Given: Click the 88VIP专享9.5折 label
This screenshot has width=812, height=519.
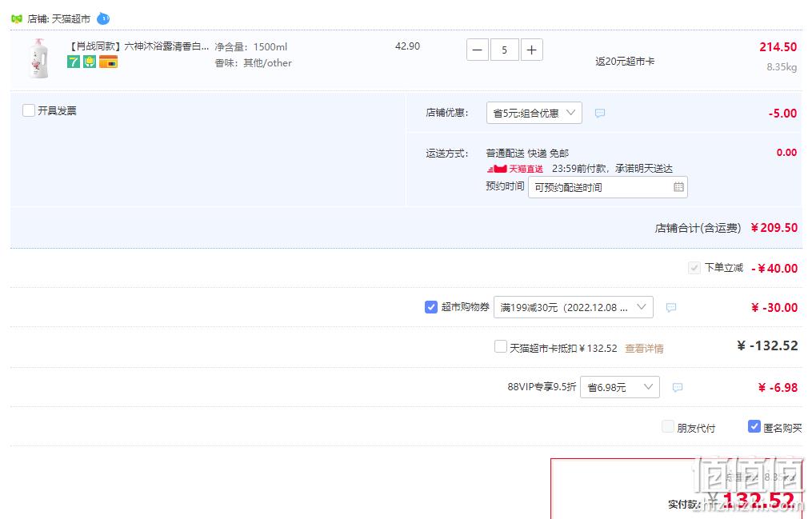Looking at the screenshot, I should click(x=542, y=386).
